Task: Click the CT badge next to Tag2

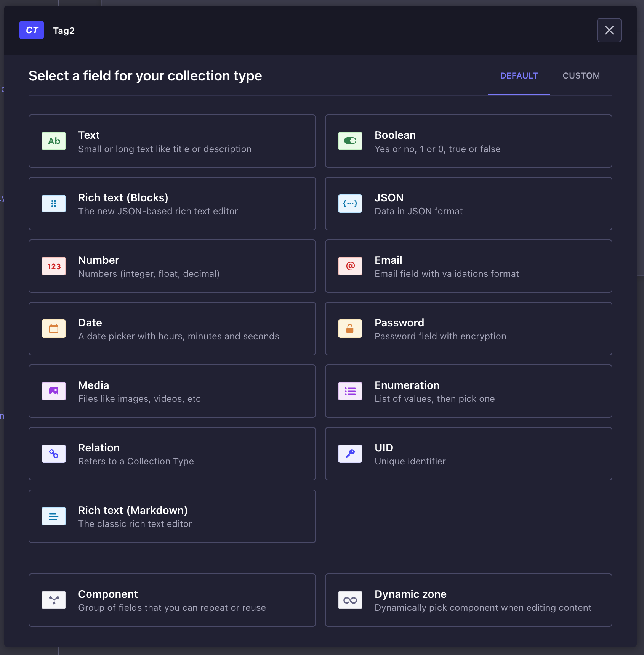Action: click(x=32, y=30)
